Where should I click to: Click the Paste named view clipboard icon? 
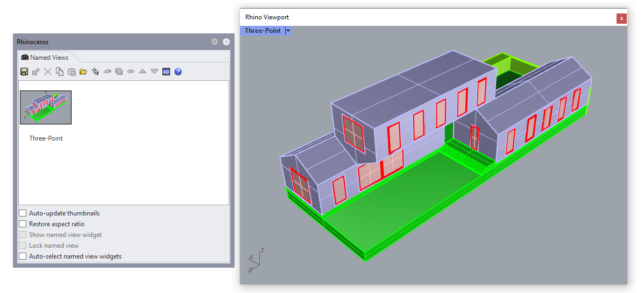tap(72, 72)
